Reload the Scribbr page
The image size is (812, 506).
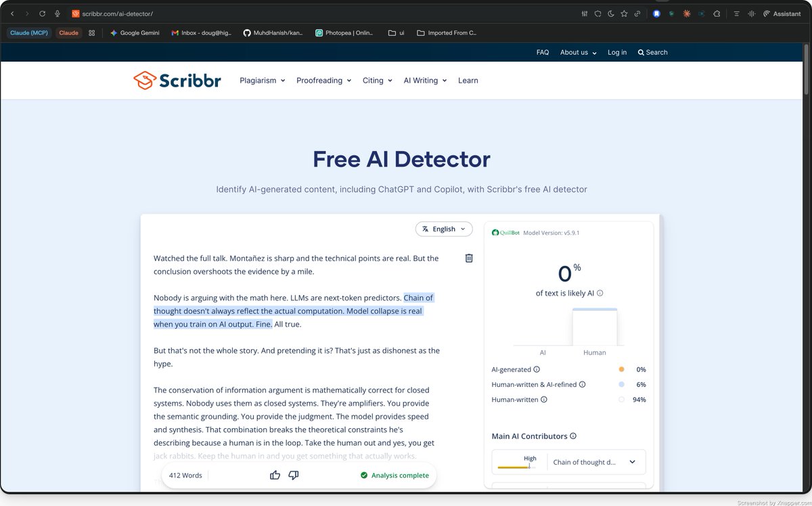[x=42, y=14]
